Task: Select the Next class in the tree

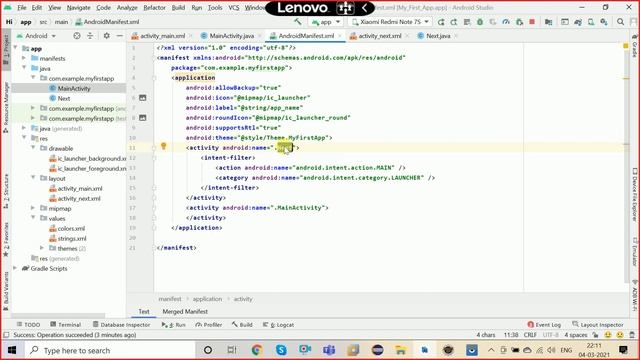Action: coord(64,98)
